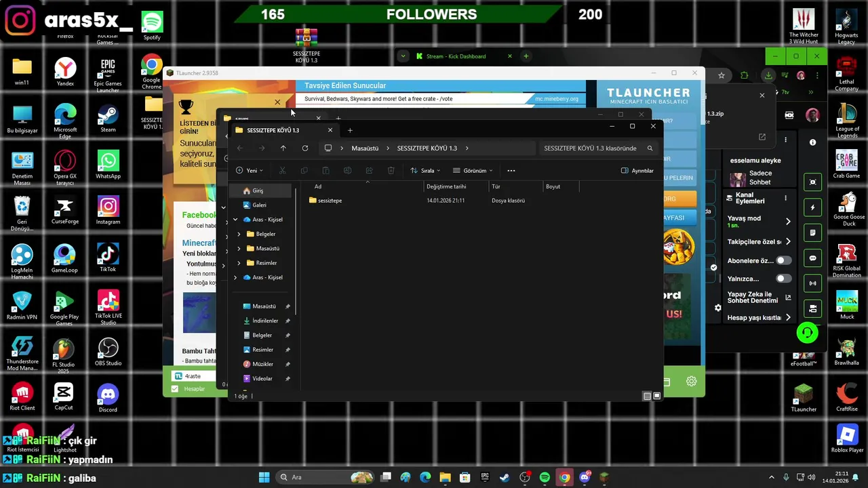Viewport: 868px width, 488px height.
Task: Toggle the Yalnızca... chat switch
Action: pyautogui.click(x=783, y=279)
